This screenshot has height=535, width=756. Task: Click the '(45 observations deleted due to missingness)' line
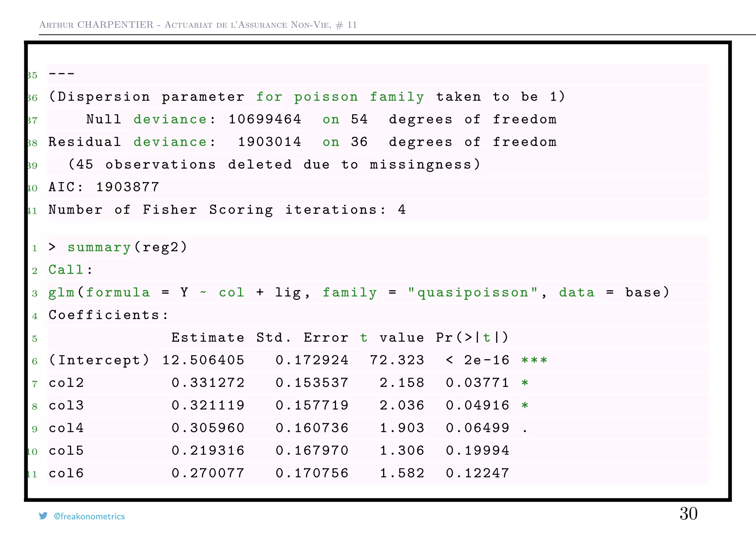click(x=274, y=164)
